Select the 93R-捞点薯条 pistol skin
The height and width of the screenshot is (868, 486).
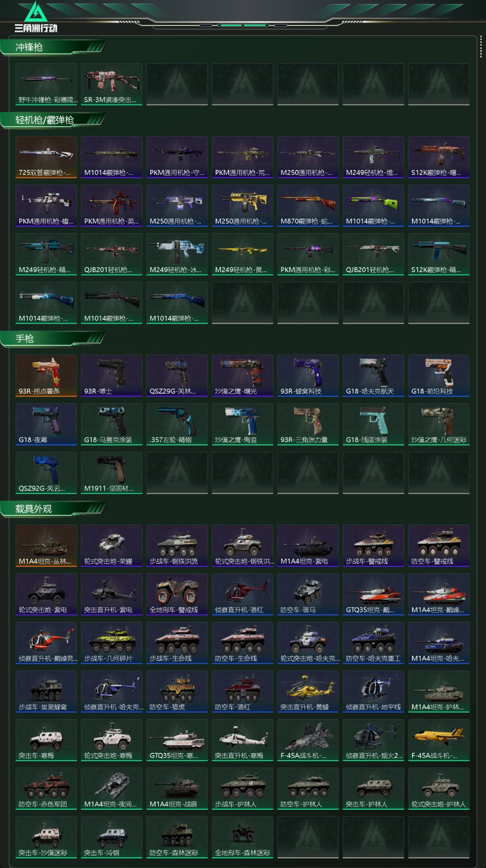(46, 376)
